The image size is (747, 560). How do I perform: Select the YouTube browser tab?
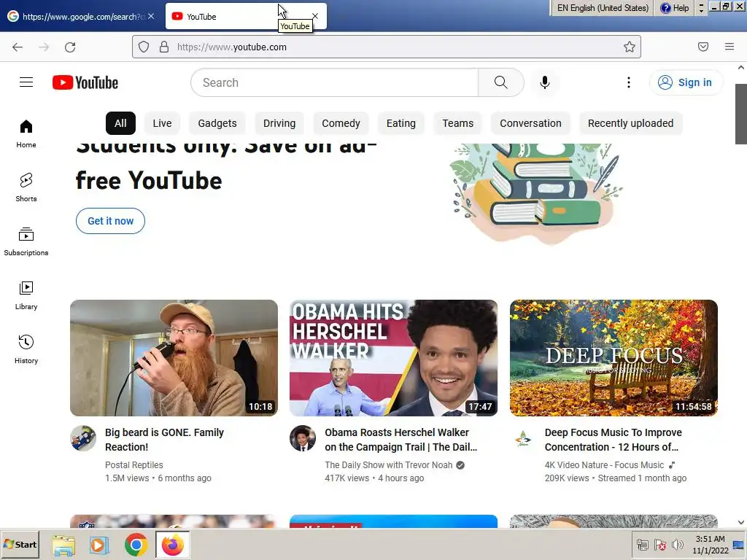[246, 16]
